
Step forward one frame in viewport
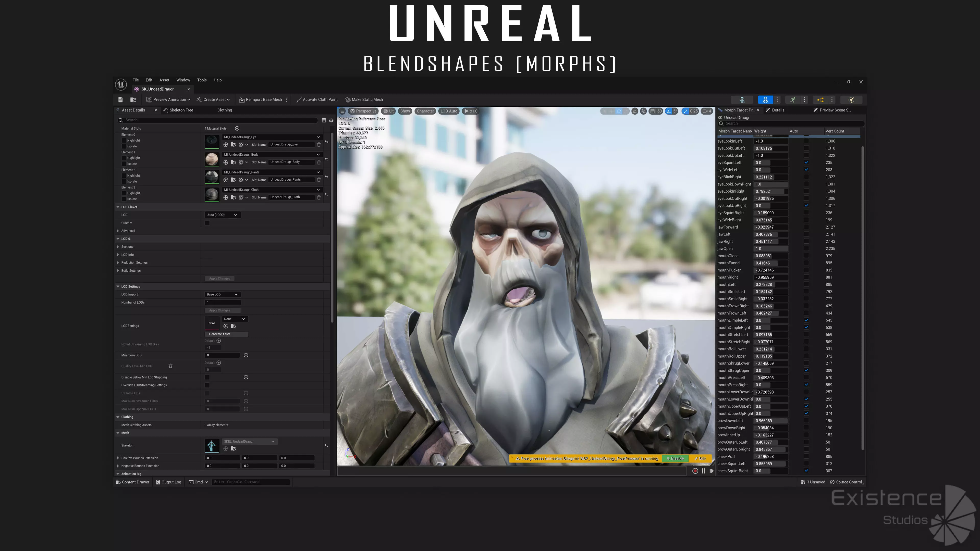pyautogui.click(x=712, y=471)
